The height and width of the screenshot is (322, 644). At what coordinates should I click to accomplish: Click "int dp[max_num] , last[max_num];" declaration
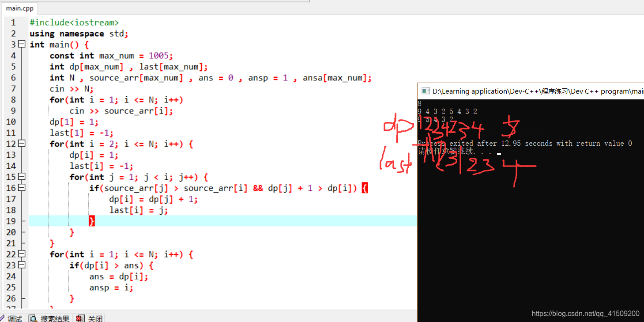128,67
